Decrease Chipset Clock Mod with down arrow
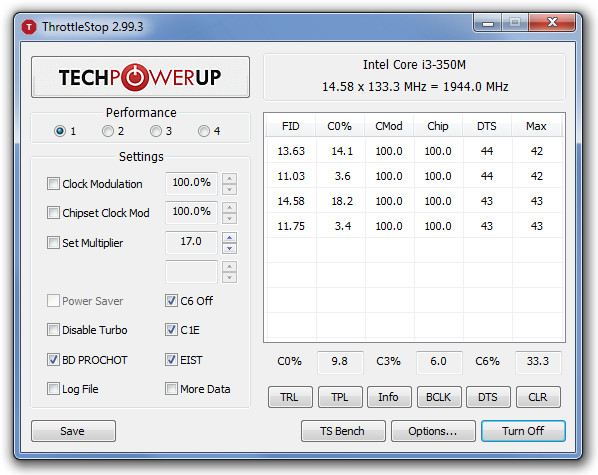Screen dimensions: 598x475 [229, 218]
